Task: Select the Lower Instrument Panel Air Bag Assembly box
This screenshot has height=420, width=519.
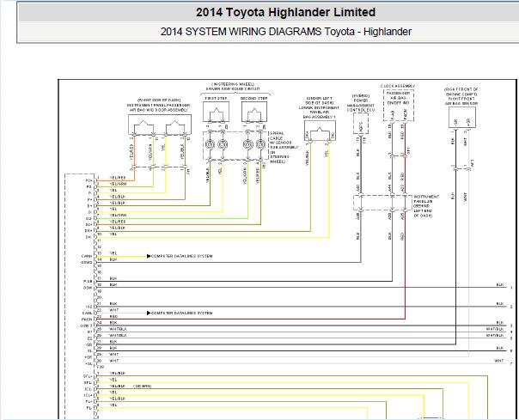Action: point(320,131)
